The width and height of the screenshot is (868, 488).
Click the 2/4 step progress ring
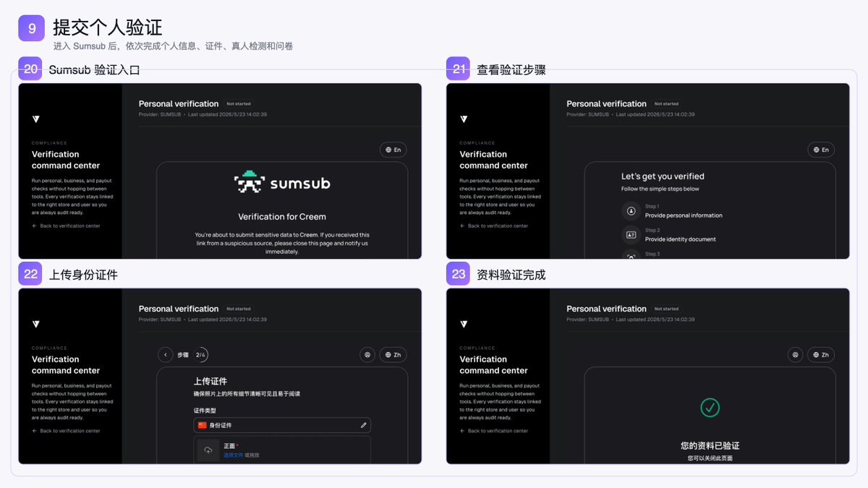[x=200, y=355]
